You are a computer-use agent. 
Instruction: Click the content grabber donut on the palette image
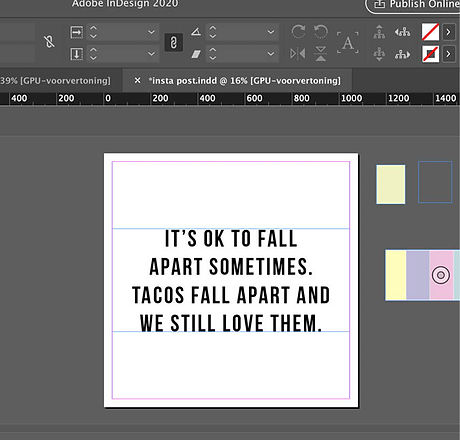pyautogui.click(x=441, y=275)
